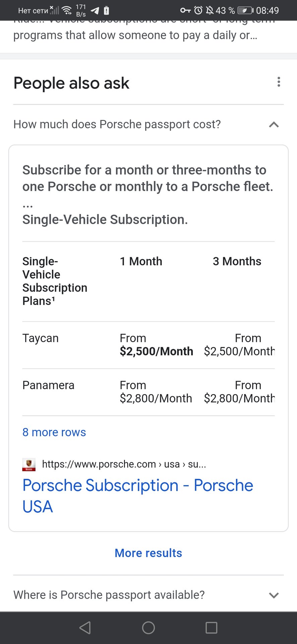Tap the Taycan row in the table
The image size is (297, 644).
[x=148, y=345]
